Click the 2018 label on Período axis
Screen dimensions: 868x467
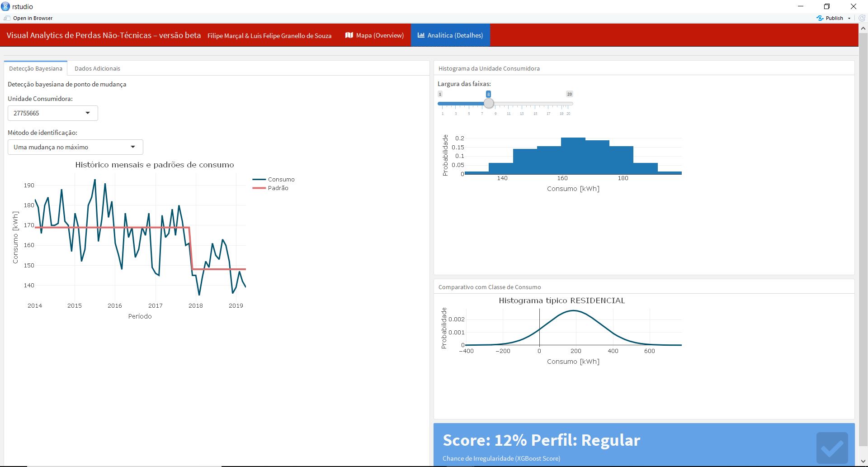196,306
